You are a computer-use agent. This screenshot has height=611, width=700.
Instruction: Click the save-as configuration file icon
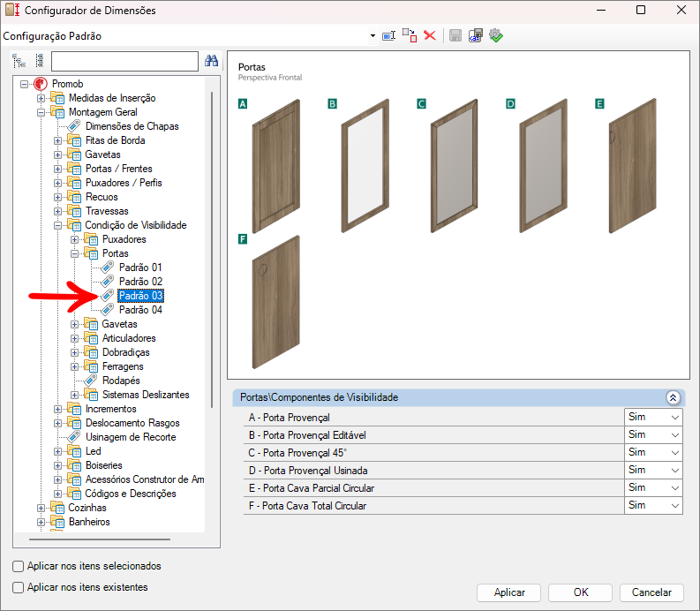tap(476, 35)
